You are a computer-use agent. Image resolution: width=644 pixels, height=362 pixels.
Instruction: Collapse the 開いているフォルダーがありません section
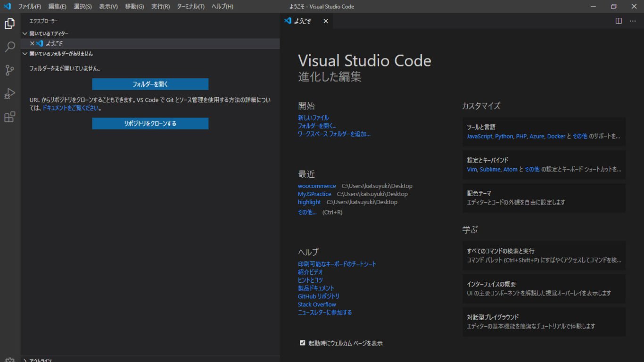click(x=150, y=54)
